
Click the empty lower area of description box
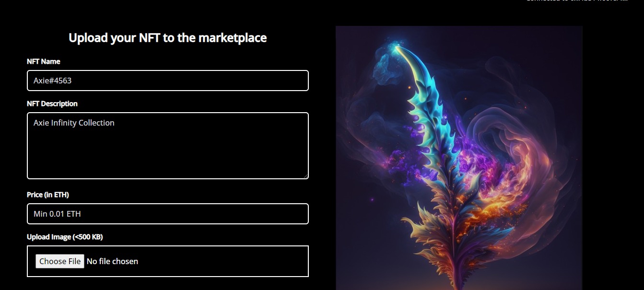[168, 158]
